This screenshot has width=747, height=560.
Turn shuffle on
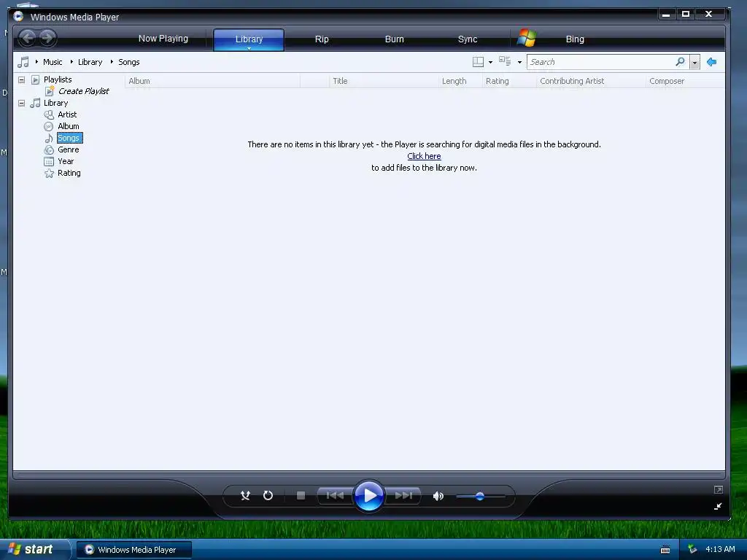245,496
